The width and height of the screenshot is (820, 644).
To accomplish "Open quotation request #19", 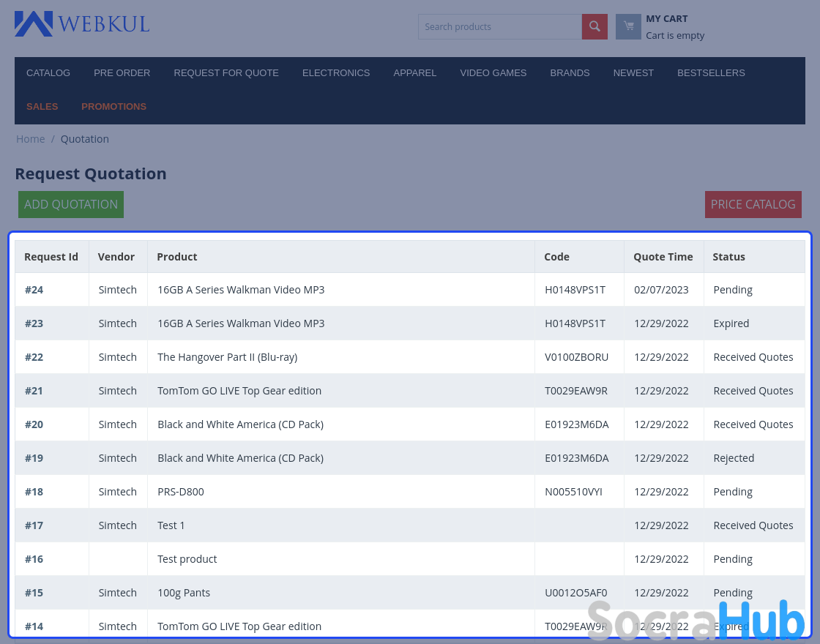I will coord(34,458).
